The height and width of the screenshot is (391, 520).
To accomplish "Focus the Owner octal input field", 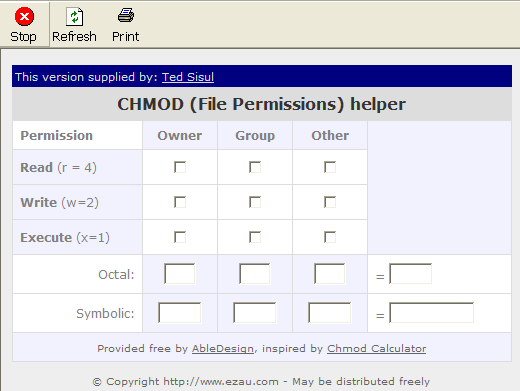I will [x=180, y=274].
